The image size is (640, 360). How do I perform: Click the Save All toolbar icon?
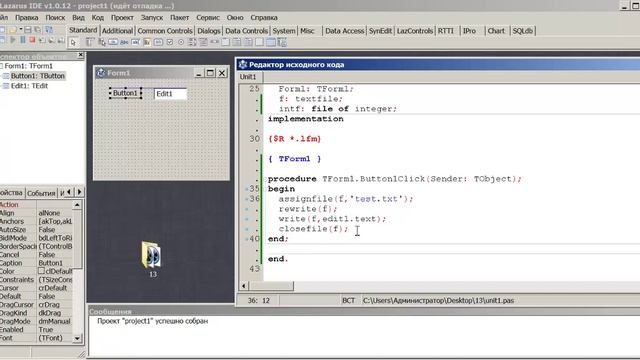click(x=38, y=30)
